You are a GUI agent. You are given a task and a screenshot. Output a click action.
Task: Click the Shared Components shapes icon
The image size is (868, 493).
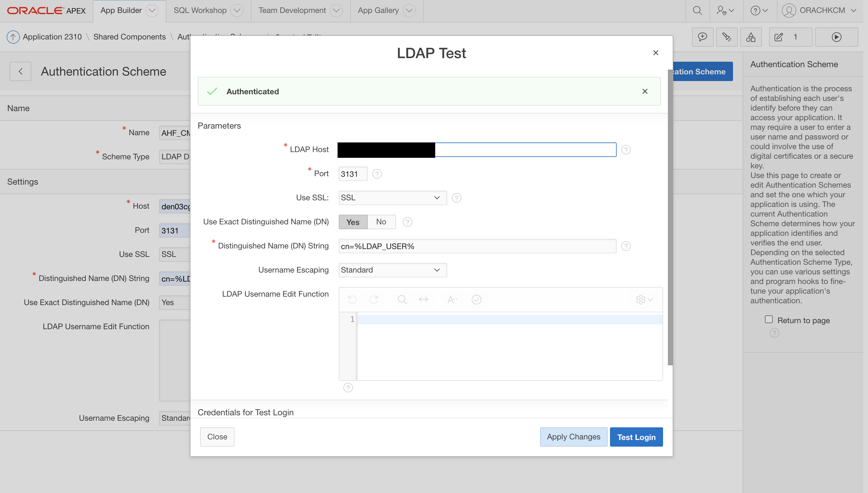coord(750,37)
